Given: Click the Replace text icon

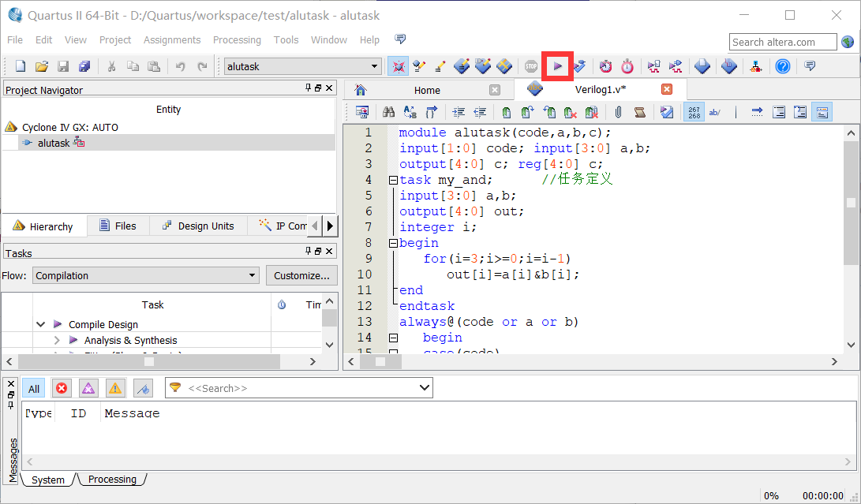Looking at the screenshot, I should coord(410,112).
